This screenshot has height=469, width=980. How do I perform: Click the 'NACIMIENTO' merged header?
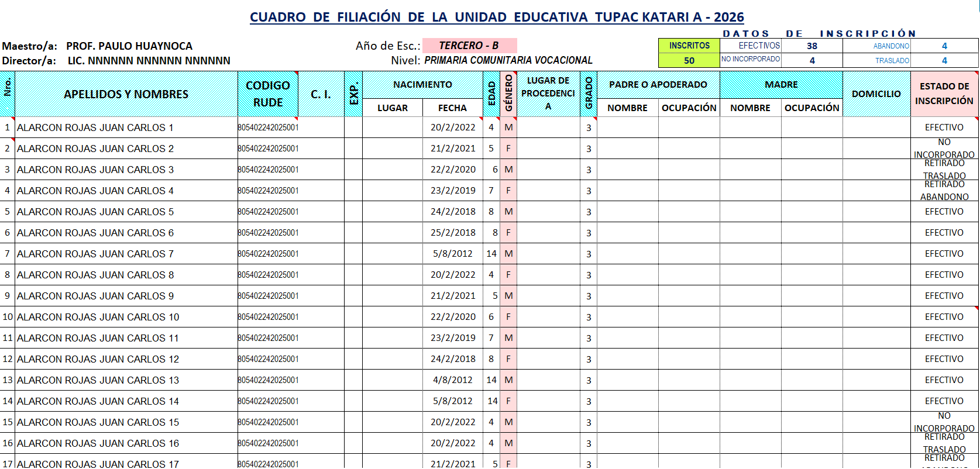[422, 85]
